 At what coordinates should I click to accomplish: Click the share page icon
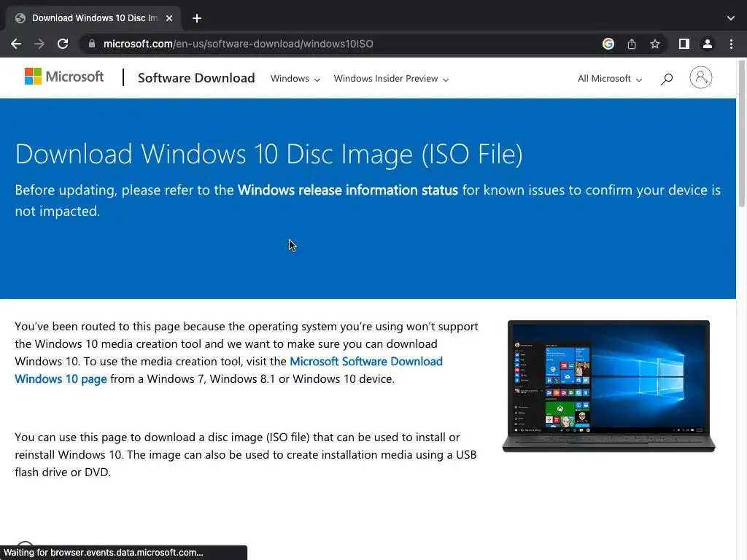632,44
